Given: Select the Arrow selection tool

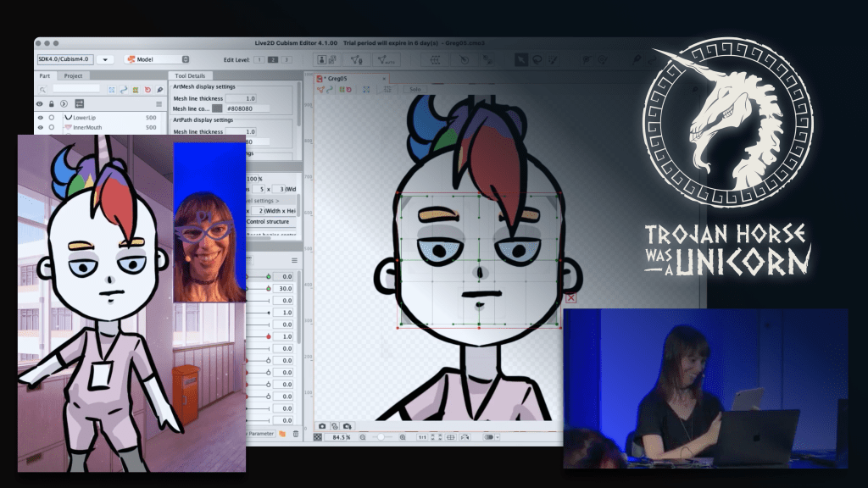Looking at the screenshot, I should click(521, 60).
